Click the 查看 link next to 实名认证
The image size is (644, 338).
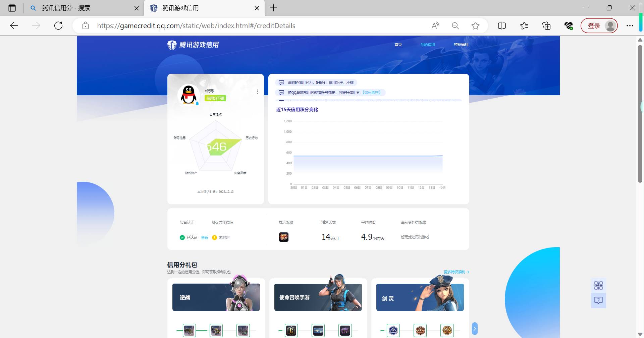point(204,237)
